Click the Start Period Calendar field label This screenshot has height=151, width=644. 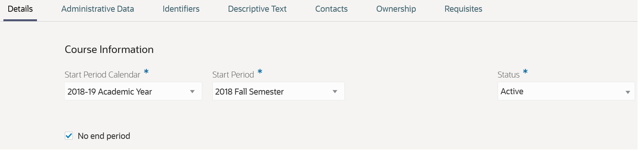coord(103,75)
